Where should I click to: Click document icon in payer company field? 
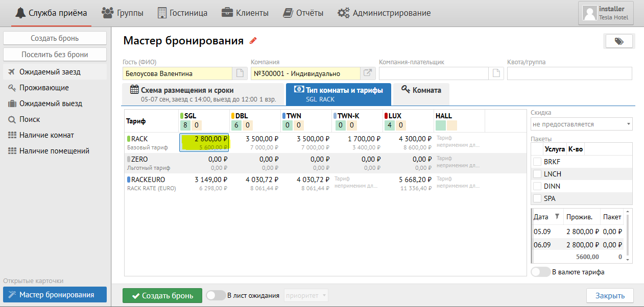495,73
